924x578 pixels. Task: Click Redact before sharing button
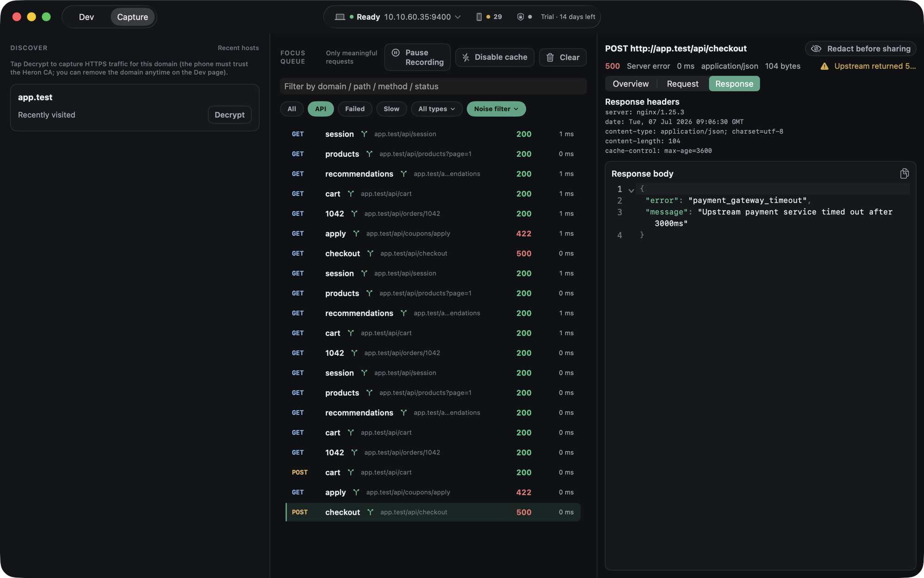(x=861, y=49)
